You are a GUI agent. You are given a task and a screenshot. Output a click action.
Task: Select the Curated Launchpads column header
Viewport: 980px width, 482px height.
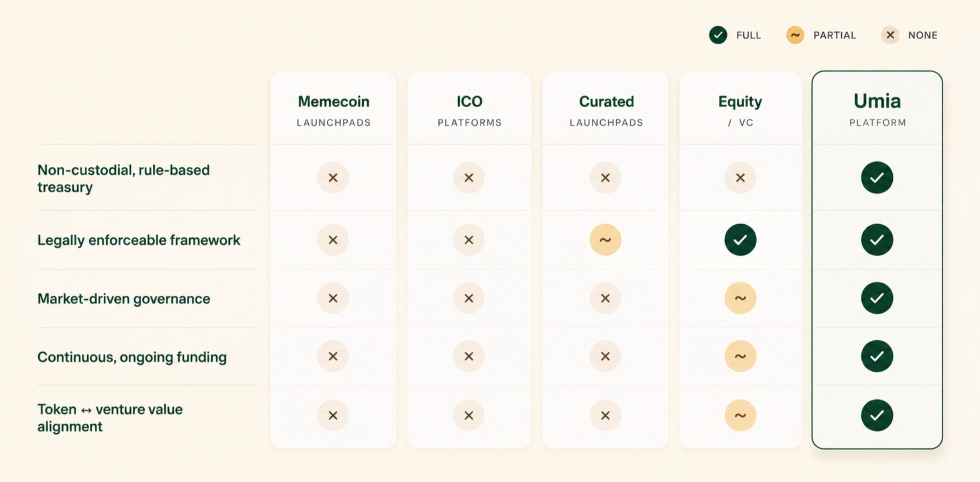tap(606, 110)
